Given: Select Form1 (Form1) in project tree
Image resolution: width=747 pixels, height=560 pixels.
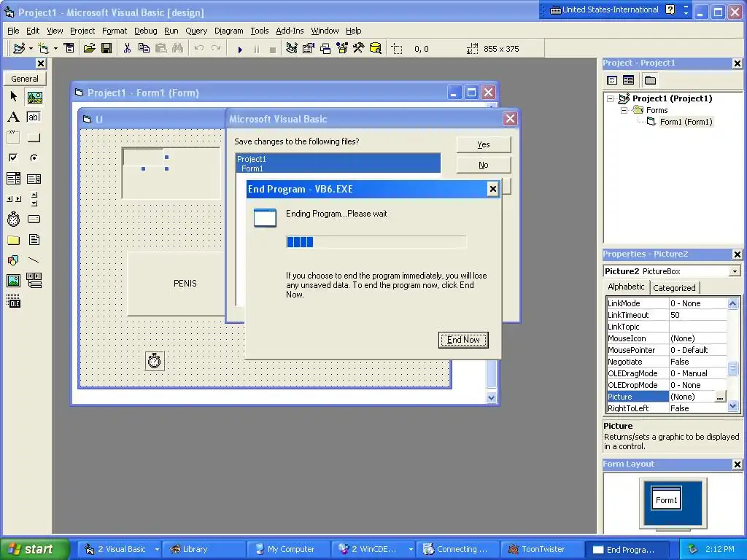Looking at the screenshot, I should (686, 122).
